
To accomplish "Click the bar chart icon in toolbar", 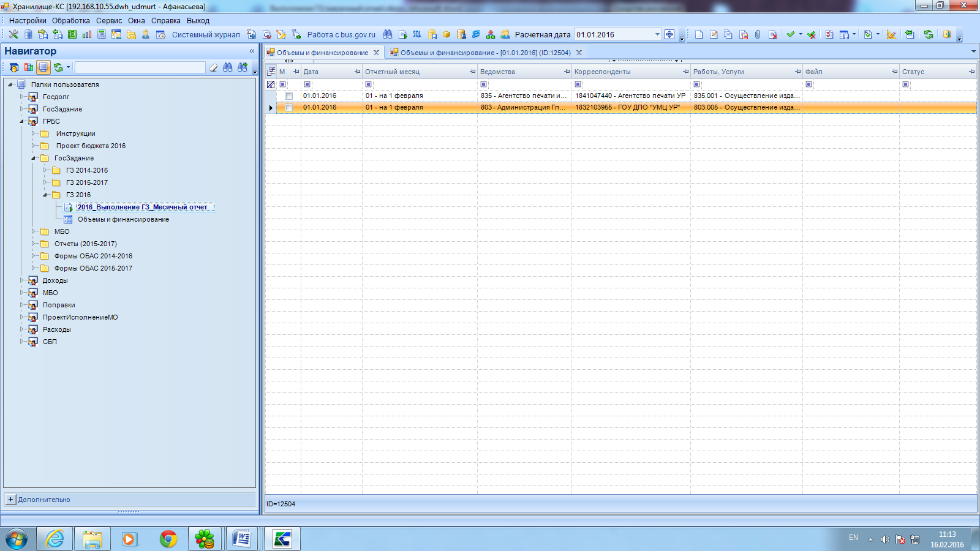I will point(87,35).
